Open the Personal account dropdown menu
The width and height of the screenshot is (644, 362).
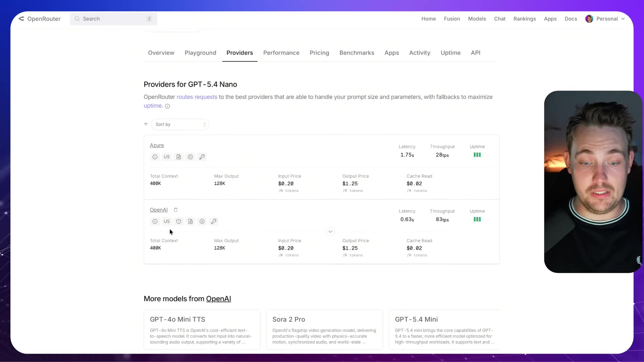[x=605, y=19]
